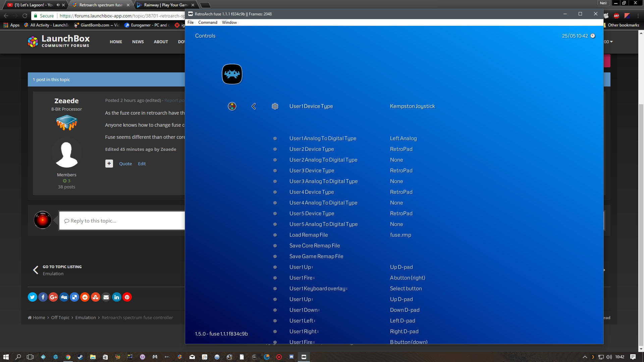Click the LaunchBox Community Forums logo
The image size is (644, 362).
[x=59, y=42]
